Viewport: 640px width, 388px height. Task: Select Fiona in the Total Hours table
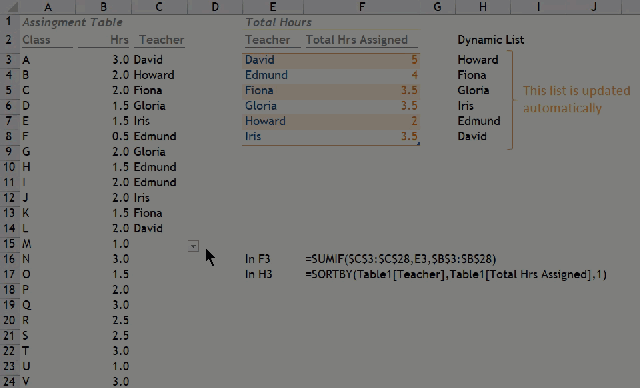coord(259,90)
